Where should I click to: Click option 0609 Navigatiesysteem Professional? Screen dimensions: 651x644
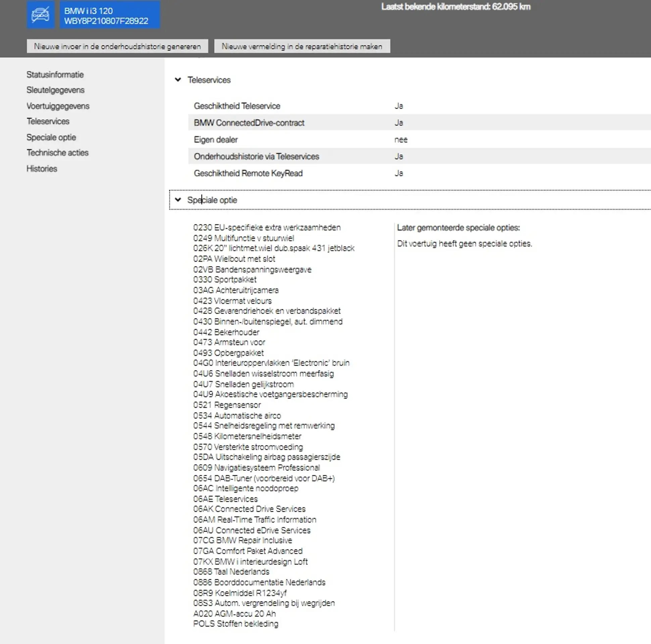click(257, 468)
